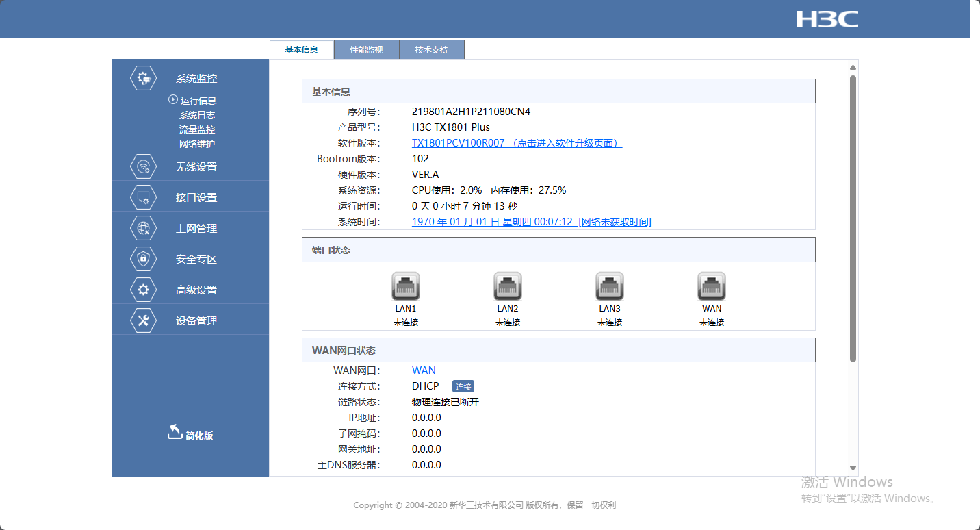Click the WAN网口状态 section header

pos(558,350)
